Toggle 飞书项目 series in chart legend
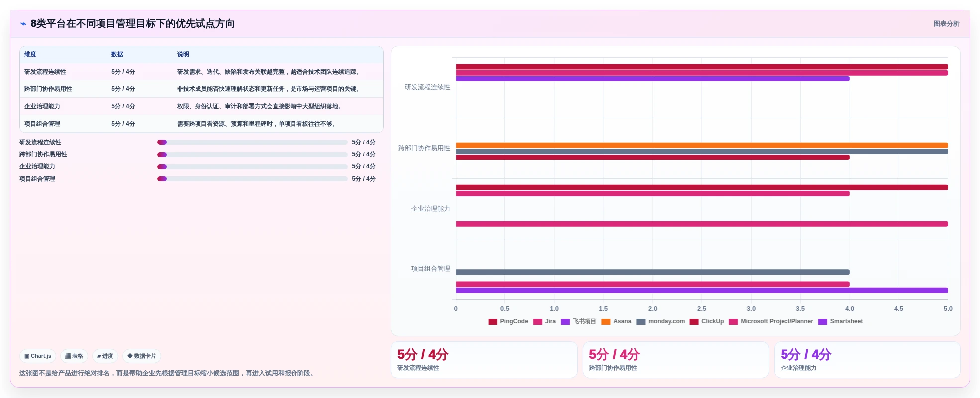980x398 pixels. tap(578, 321)
